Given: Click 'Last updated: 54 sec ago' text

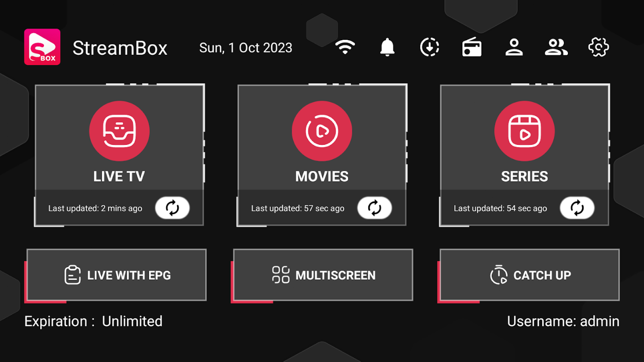Looking at the screenshot, I should coord(500,209).
